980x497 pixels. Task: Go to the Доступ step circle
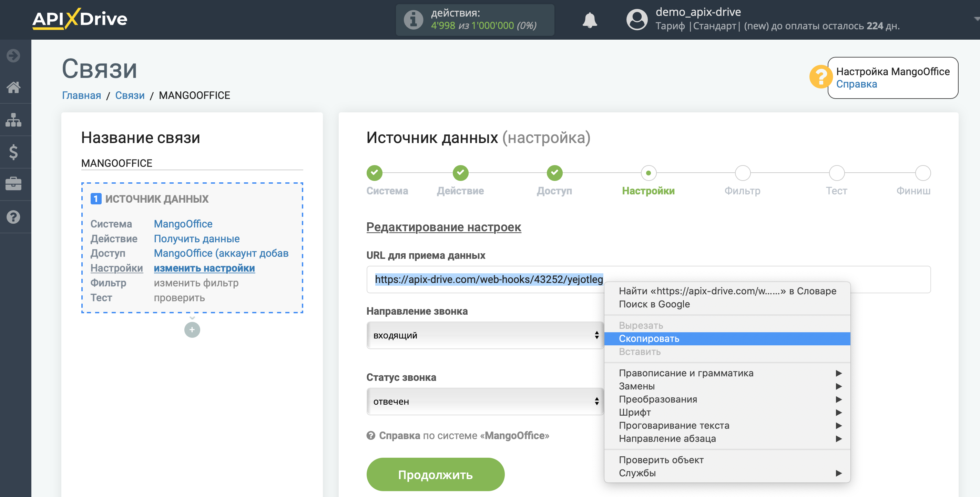click(x=554, y=173)
